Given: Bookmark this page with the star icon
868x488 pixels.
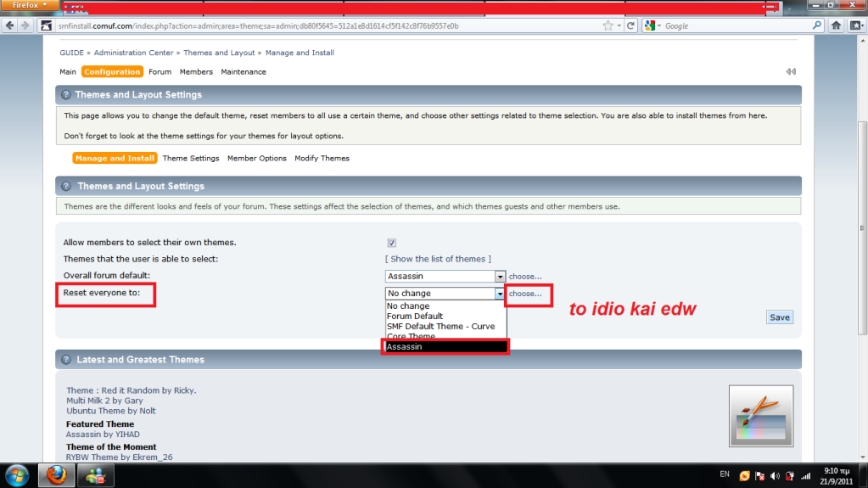Looking at the screenshot, I should (608, 25).
